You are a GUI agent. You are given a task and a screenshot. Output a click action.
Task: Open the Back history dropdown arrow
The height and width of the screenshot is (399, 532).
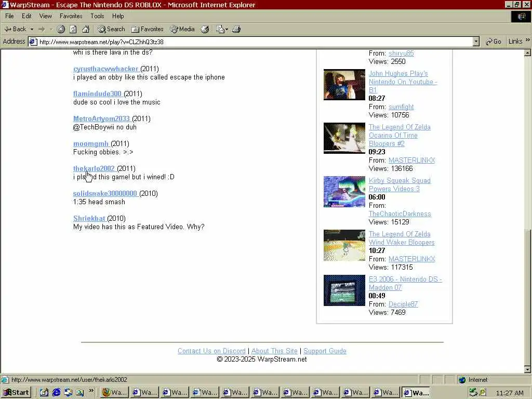click(32, 29)
